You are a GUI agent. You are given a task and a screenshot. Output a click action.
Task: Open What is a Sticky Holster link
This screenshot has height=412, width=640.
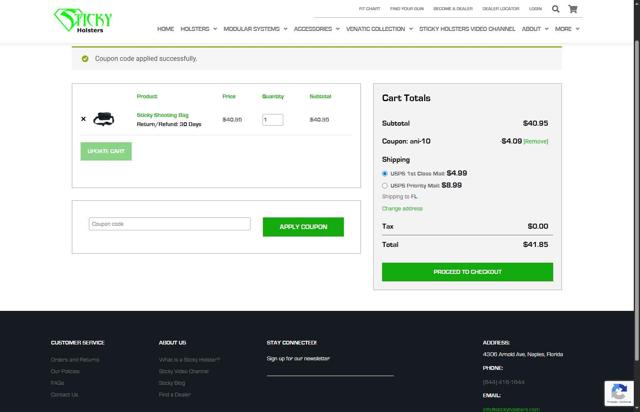pos(189,360)
